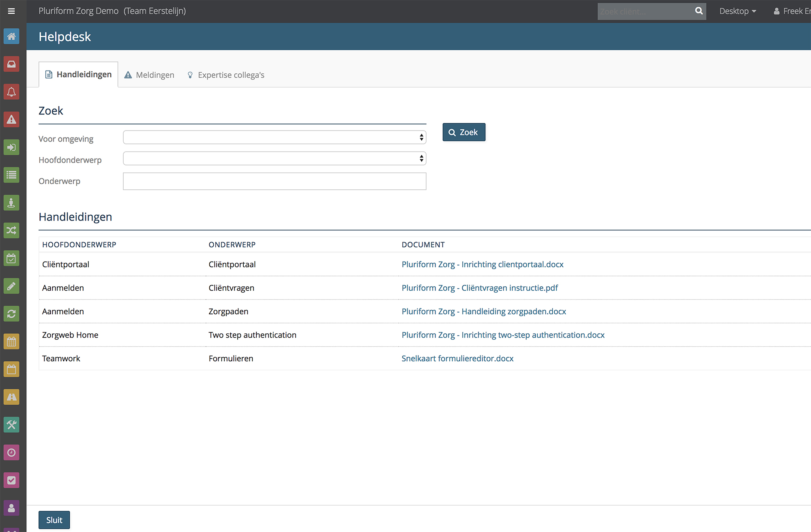Click the green sign-in arrow sidebar icon
Screen dimensions: 811x532
click(11, 147)
